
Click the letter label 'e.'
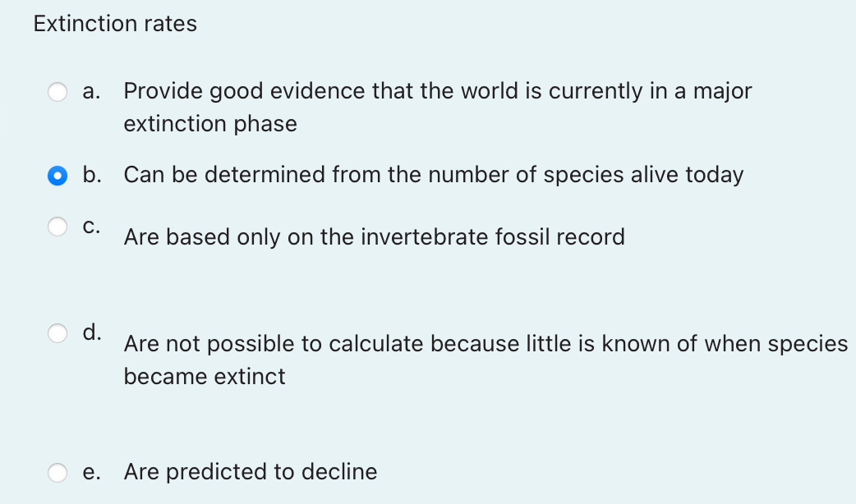pos(92,472)
